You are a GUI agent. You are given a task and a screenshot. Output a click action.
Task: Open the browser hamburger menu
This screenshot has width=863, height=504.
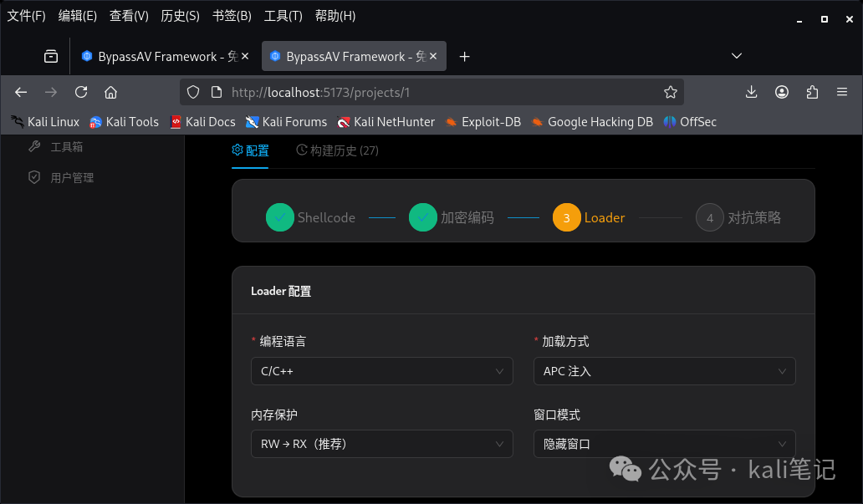tap(841, 92)
